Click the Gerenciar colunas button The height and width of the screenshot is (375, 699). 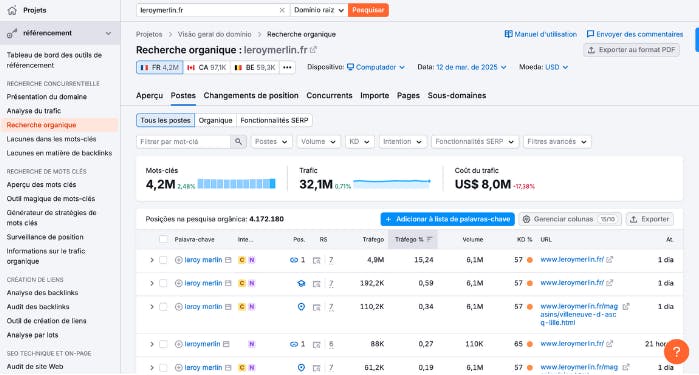(x=570, y=219)
